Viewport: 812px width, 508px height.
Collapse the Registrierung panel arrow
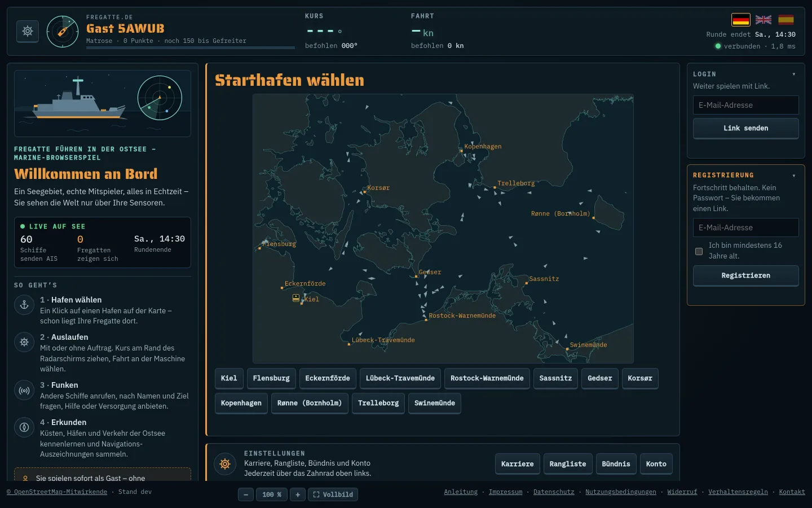pyautogui.click(x=794, y=176)
